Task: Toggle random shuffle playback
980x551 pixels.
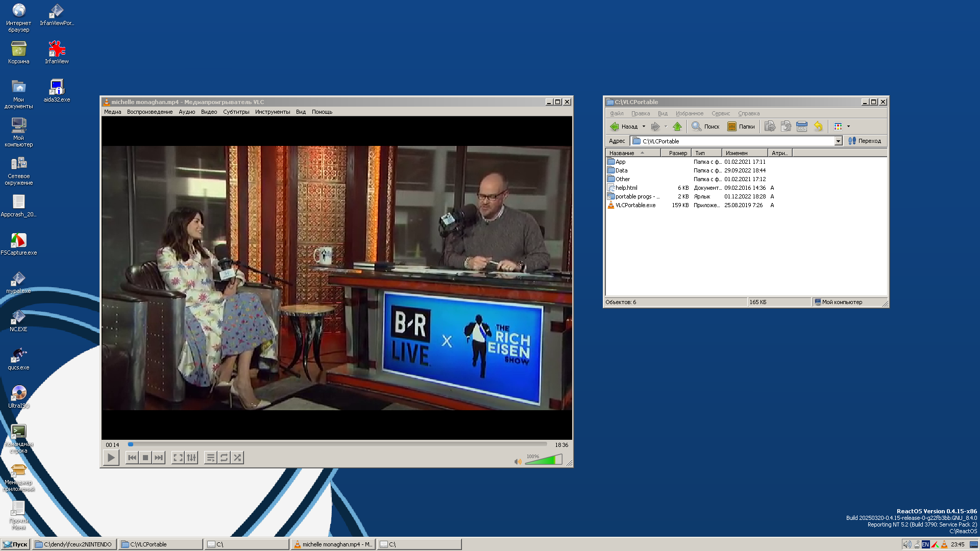Action: coord(237,458)
